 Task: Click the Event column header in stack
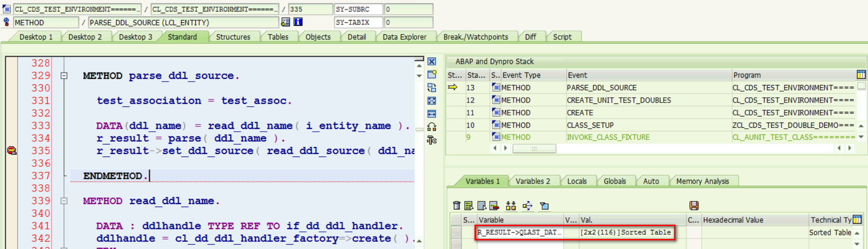(649, 75)
